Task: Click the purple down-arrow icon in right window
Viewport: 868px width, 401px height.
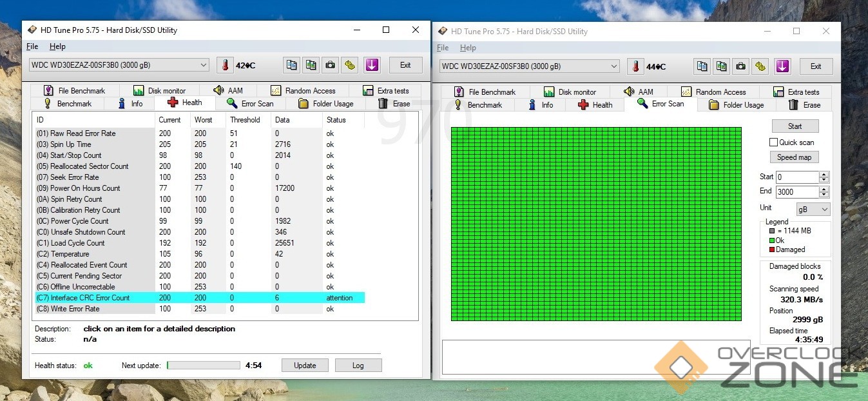Action: [782, 66]
